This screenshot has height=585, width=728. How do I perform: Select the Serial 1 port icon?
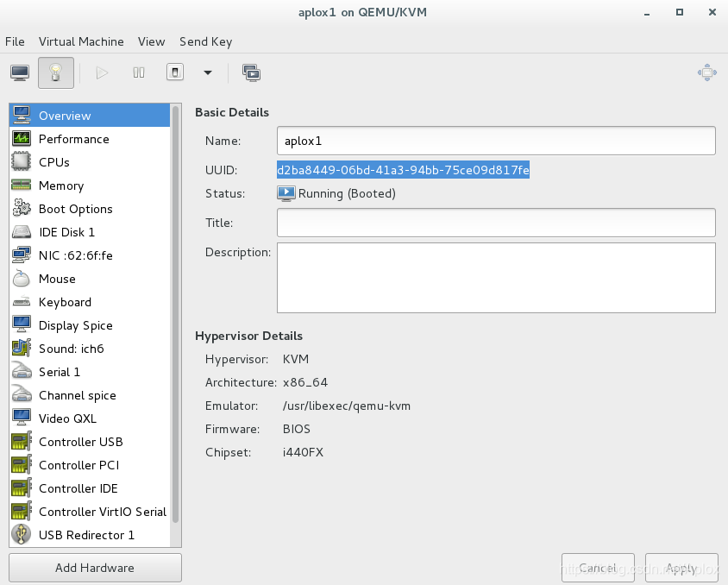pos(22,371)
